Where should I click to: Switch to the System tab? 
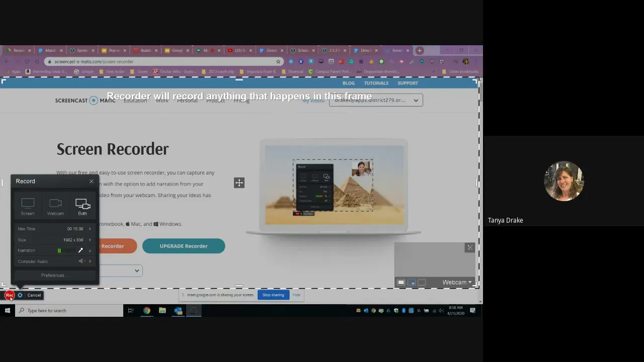point(82,50)
